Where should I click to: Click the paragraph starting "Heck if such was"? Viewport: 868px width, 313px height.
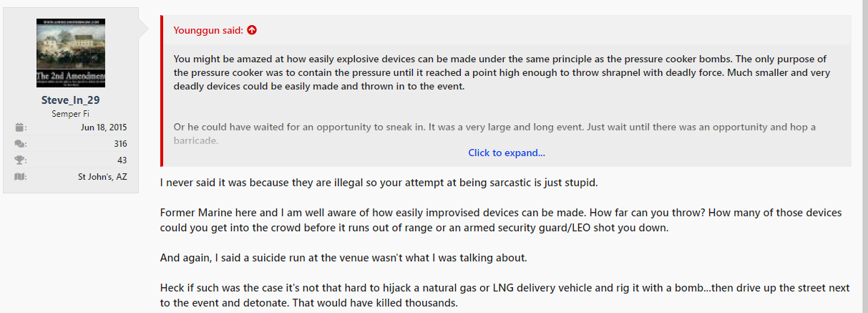pos(504,295)
